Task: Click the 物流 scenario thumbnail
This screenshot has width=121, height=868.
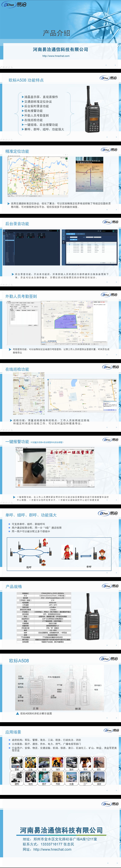Action: [30, 778]
